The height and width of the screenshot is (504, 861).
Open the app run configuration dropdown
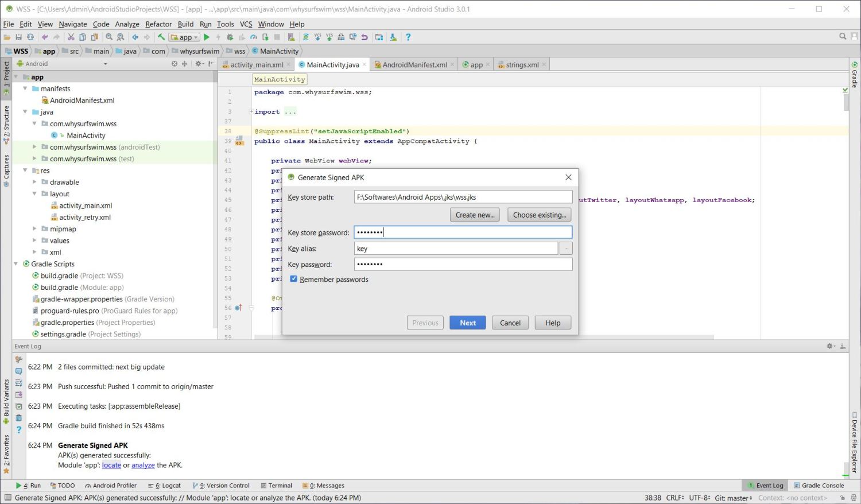(185, 37)
